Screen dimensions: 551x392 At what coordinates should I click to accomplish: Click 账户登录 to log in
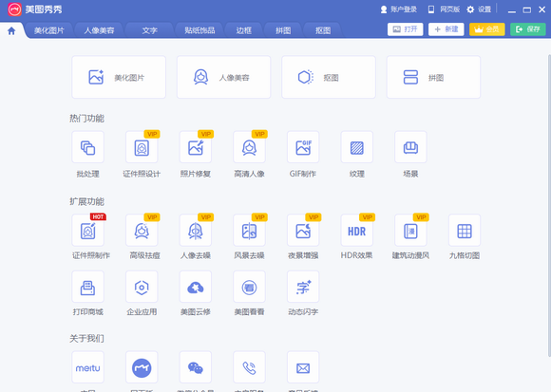point(399,9)
